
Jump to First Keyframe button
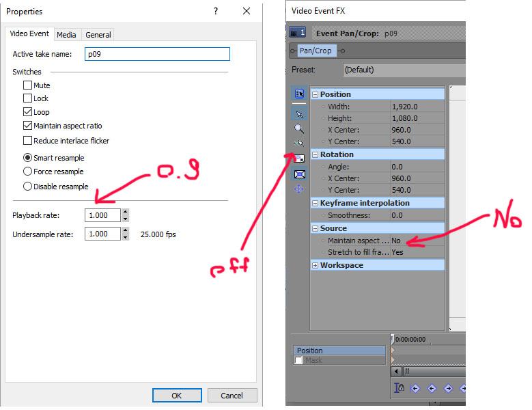coord(415,388)
